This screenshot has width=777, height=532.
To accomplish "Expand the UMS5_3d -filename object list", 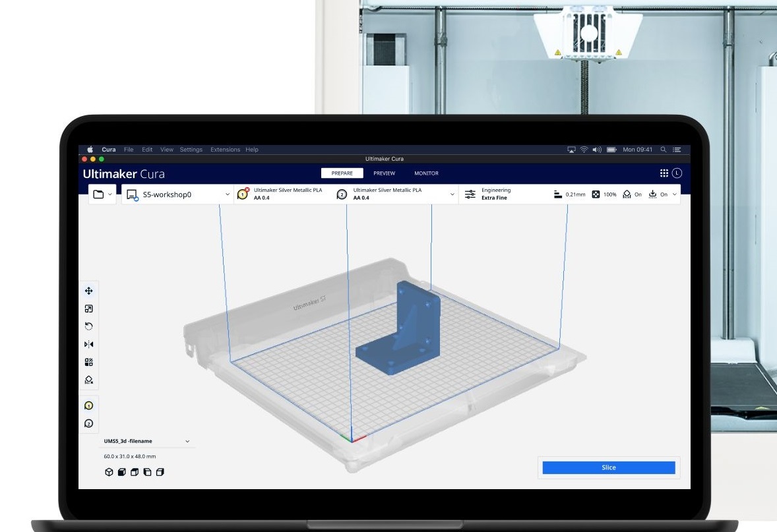I will point(187,441).
